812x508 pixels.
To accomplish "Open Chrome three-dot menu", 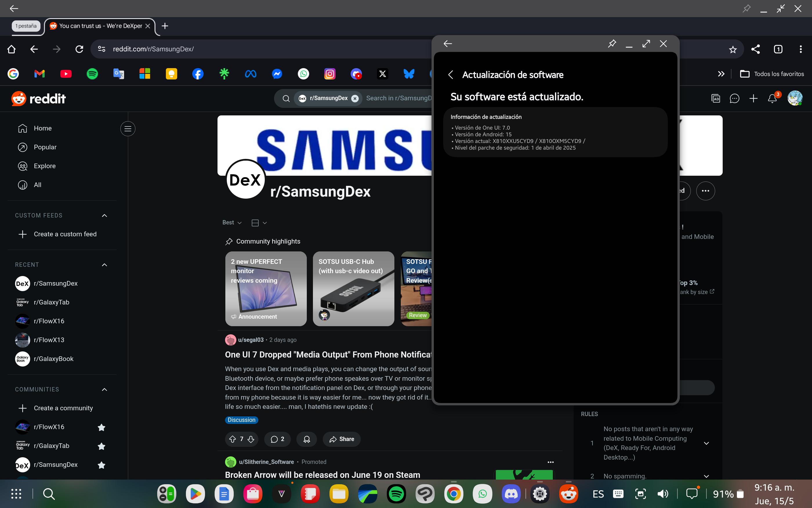I will pos(801,49).
